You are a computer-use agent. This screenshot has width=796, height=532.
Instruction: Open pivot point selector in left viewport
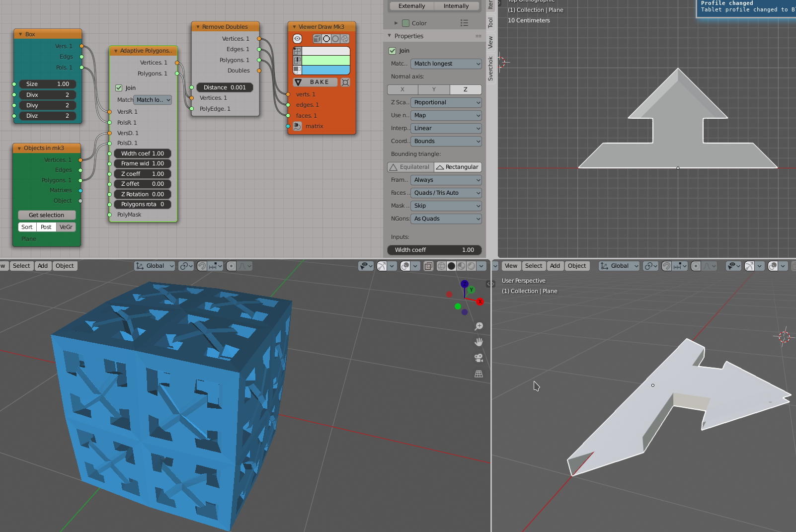click(x=186, y=266)
